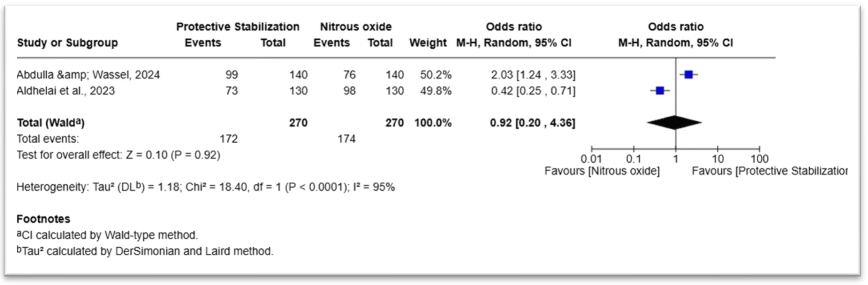Click the Protective Stabilization group header
The image size is (868, 285).
click(x=238, y=27)
